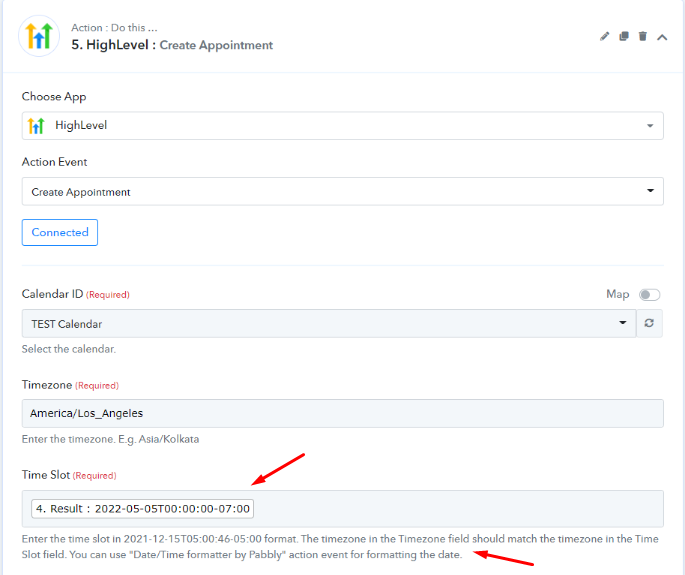Click the HighLevel logo in header
Image resolution: width=685 pixels, height=575 pixels.
coord(39,36)
